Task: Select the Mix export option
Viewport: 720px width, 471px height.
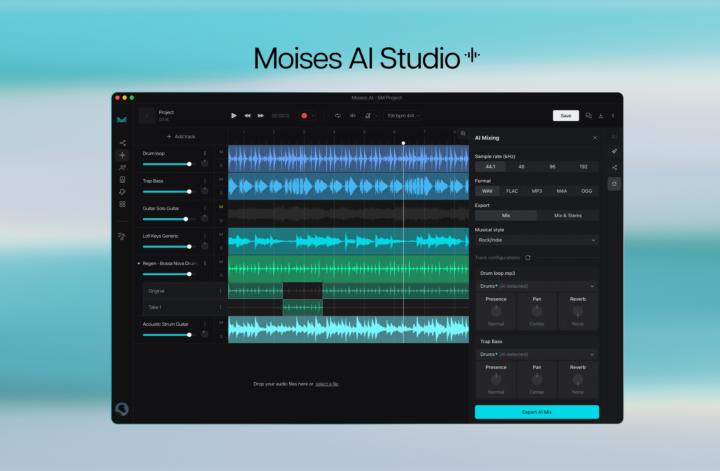Action: (506, 215)
